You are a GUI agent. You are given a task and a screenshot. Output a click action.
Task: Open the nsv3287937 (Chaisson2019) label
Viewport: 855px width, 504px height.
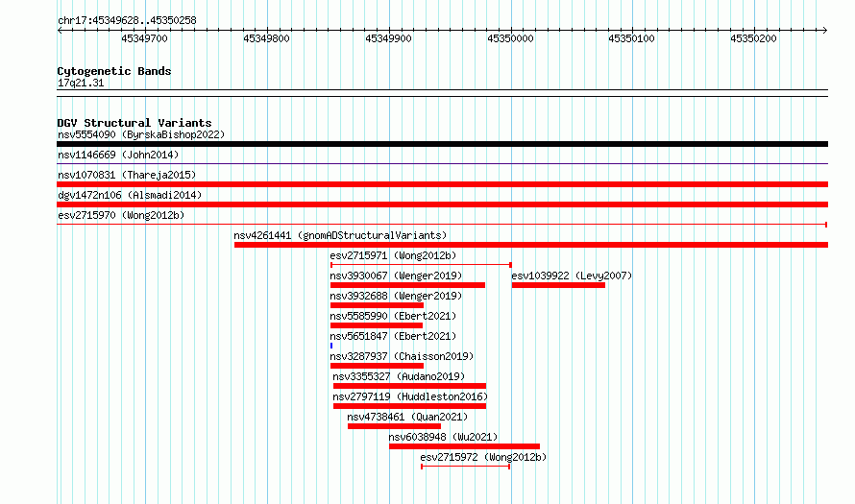tap(402, 356)
